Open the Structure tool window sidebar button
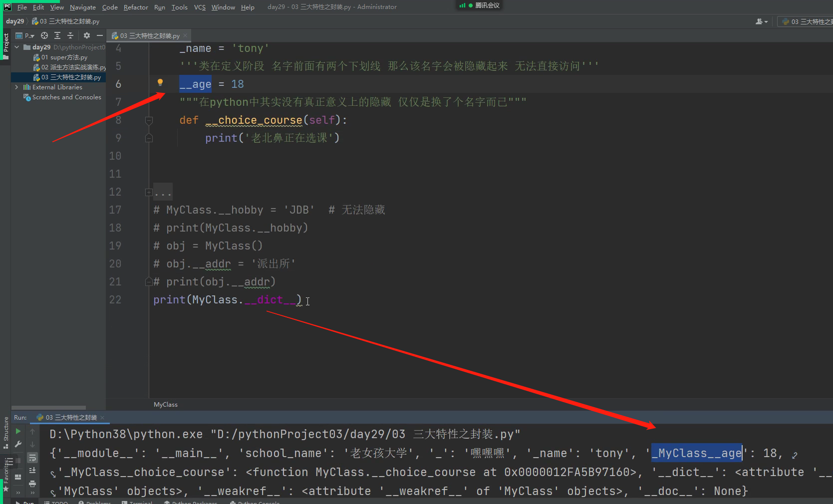This screenshot has height=504, width=833. pos(6,432)
